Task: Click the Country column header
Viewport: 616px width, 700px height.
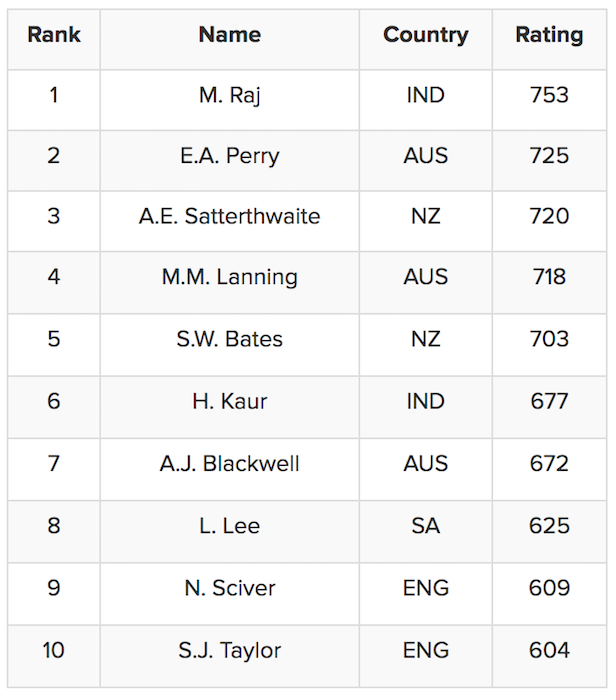Action: point(426,35)
